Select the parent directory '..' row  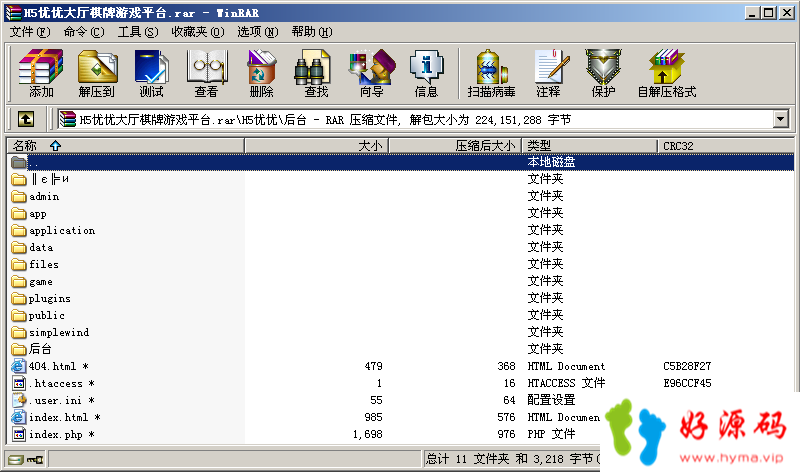pos(401,162)
